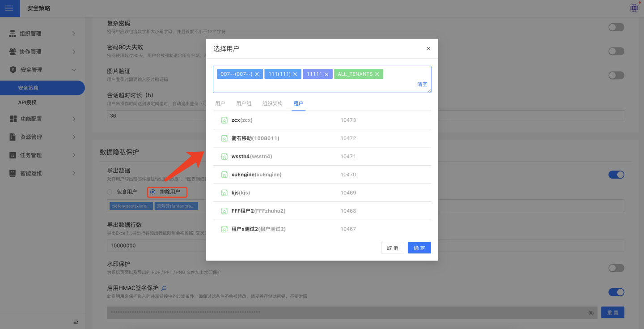The width and height of the screenshot is (644, 329).
Task: Click the HMAC key eye icon
Action: 591,313
